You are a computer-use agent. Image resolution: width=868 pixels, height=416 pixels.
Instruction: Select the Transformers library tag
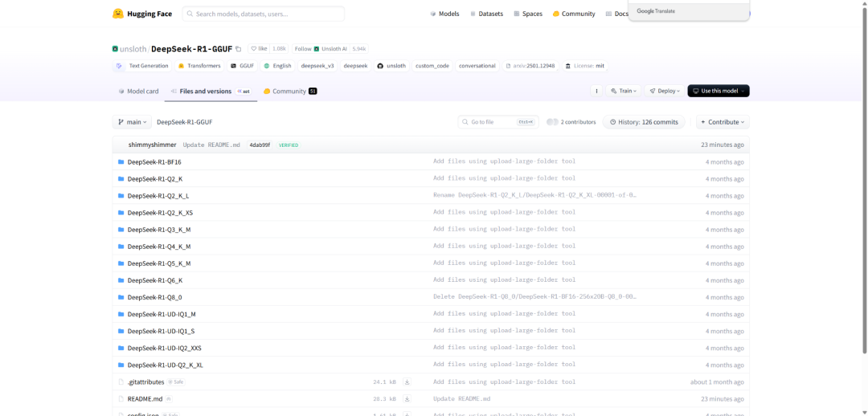[x=199, y=66]
